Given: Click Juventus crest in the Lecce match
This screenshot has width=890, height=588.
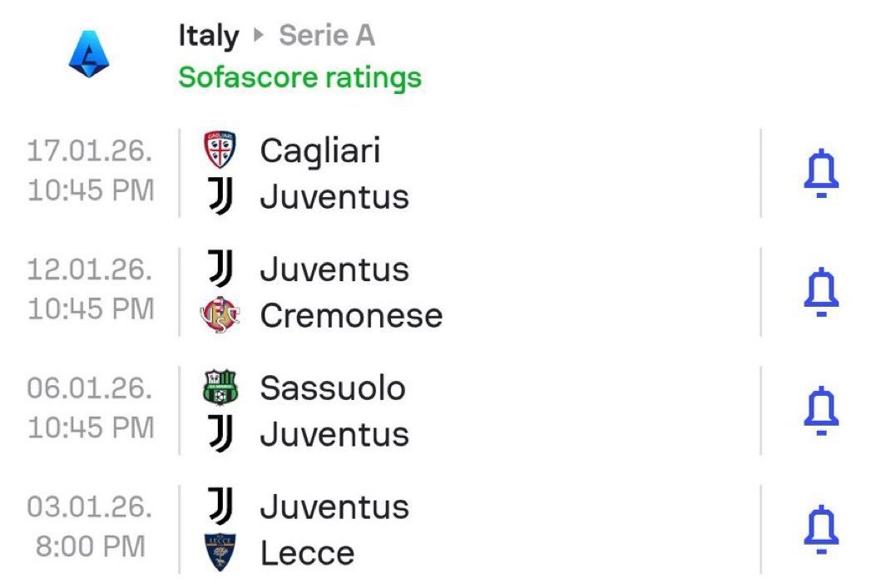Looking at the screenshot, I should (x=220, y=506).
